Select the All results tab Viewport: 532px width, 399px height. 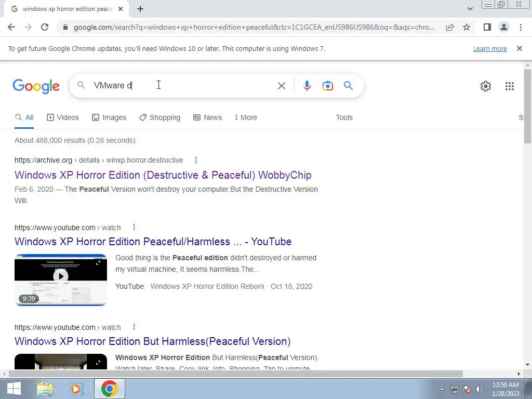[x=24, y=117]
